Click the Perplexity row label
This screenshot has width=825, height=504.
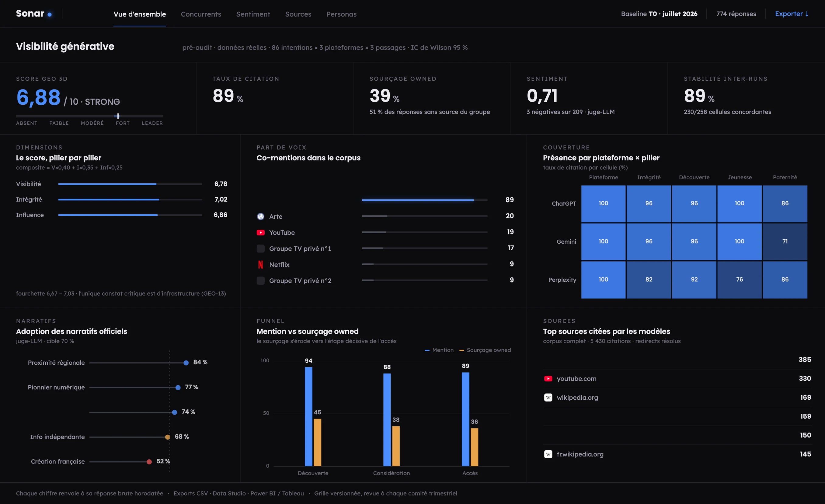562,280
